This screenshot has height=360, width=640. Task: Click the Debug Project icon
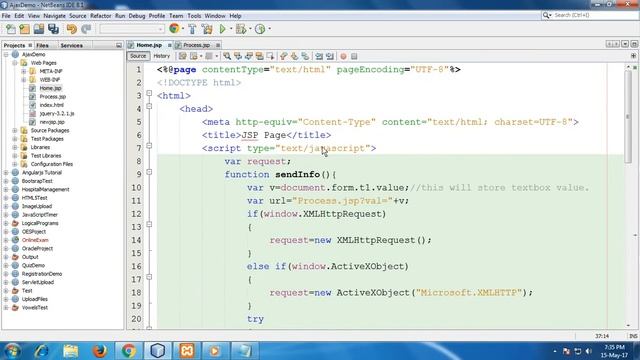[x=241, y=29]
